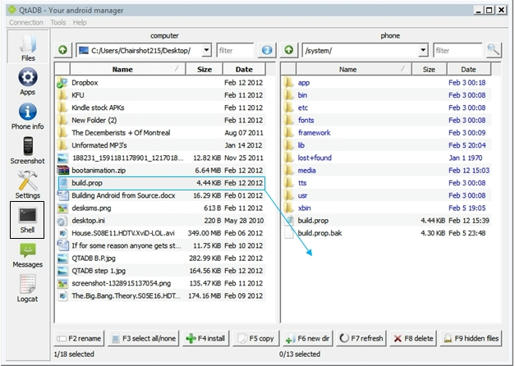Viewport: 515px width, 366px height.
Task: Click the F2 rename button
Action: (79, 338)
